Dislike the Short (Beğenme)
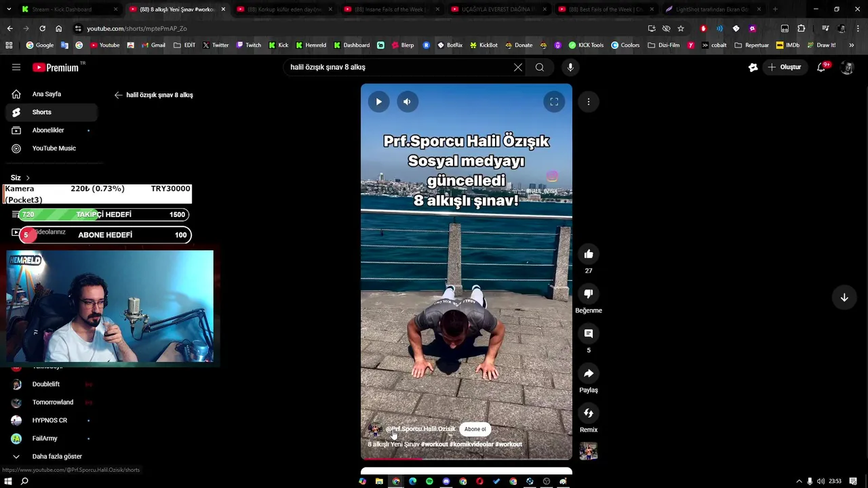Viewport: 868px width, 488px height. pyautogui.click(x=589, y=293)
